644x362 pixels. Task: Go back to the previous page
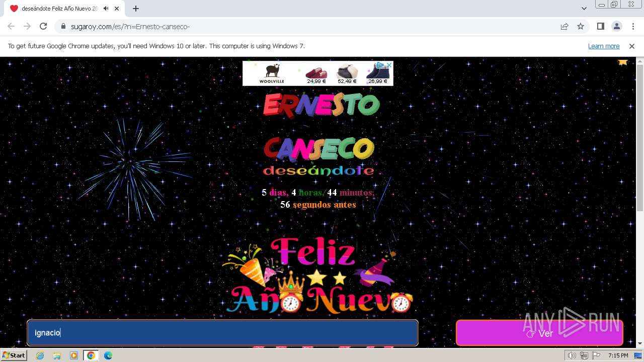[11, 26]
